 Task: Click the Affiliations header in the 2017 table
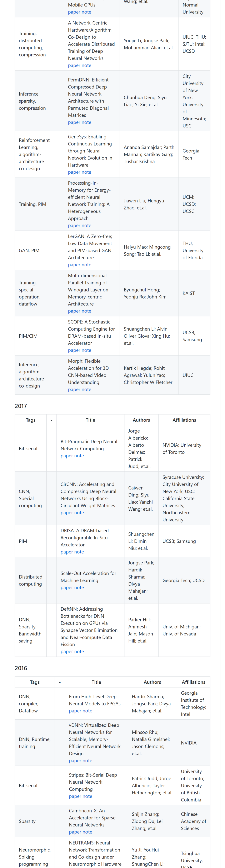pyautogui.click(x=184, y=420)
